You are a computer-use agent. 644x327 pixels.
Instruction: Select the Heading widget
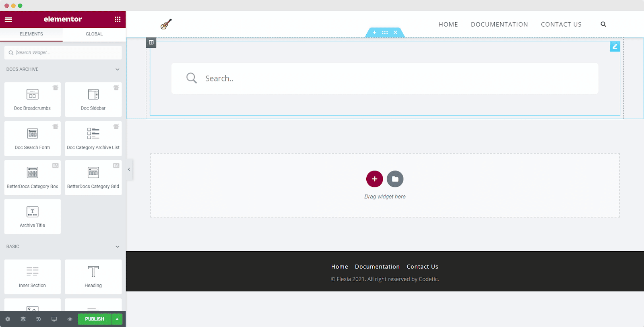pos(93,277)
